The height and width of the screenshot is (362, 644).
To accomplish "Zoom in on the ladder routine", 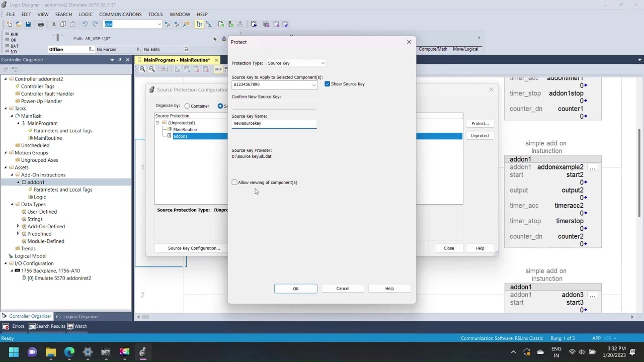I will click(143, 69).
